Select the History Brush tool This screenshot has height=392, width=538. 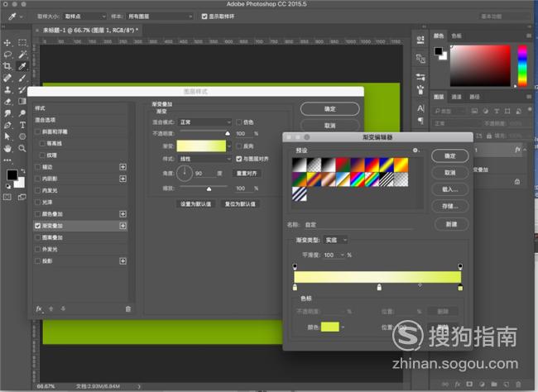click(x=22, y=90)
